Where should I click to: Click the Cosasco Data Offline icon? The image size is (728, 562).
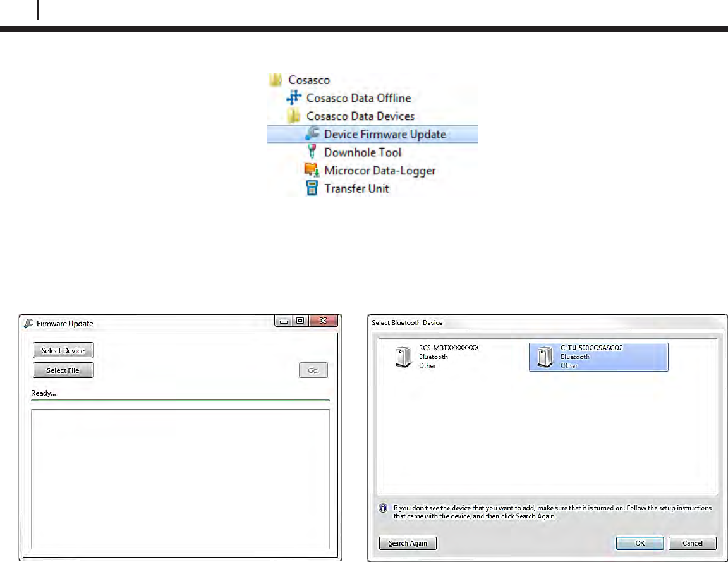293,97
